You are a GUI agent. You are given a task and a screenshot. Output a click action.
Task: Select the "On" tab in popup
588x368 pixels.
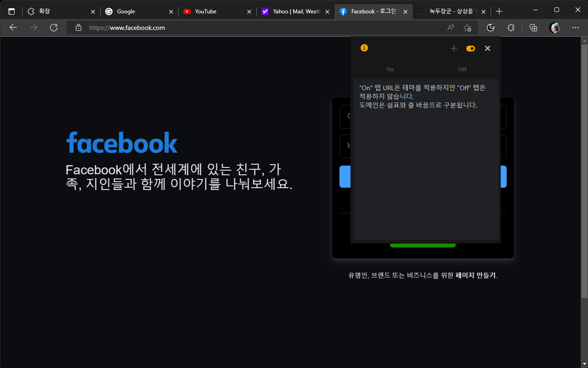point(390,69)
